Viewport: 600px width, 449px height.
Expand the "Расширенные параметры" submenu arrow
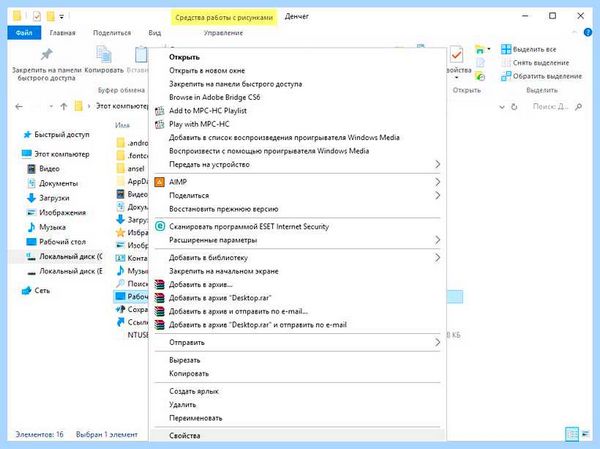(x=437, y=240)
